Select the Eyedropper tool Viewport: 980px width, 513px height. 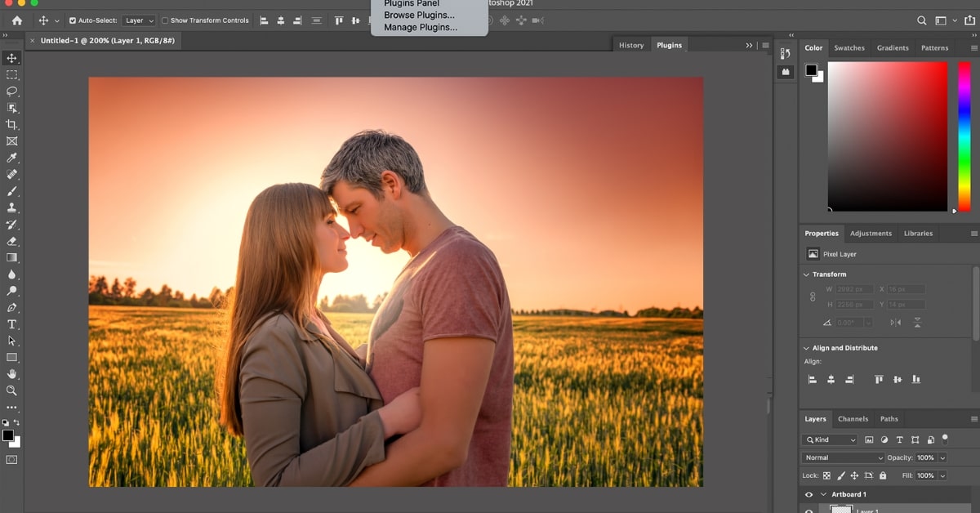[11, 158]
